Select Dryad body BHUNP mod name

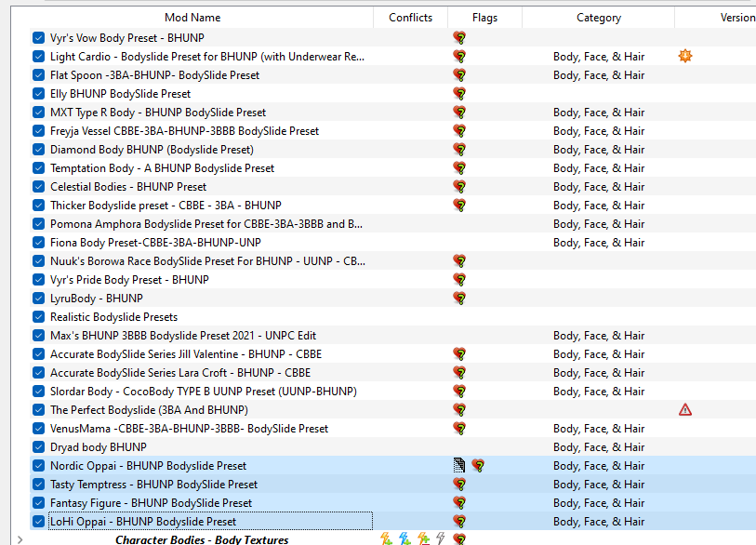[99, 447]
